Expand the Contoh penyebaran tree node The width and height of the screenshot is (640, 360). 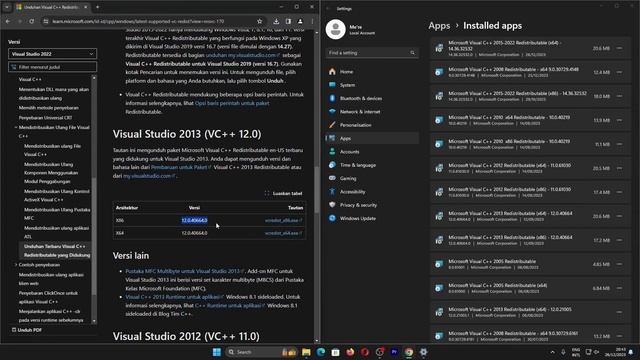coord(16,265)
